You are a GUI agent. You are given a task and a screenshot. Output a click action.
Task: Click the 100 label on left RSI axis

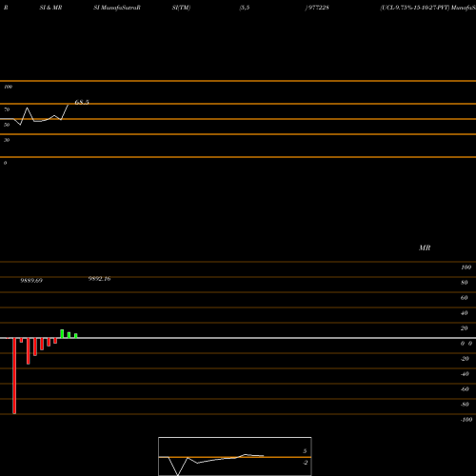click(x=8, y=87)
